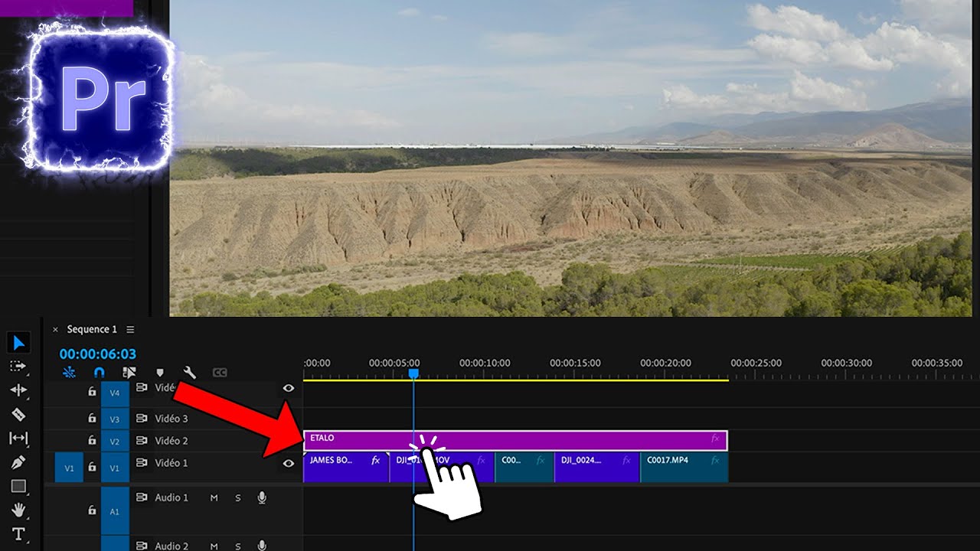This screenshot has width=980, height=551.
Task: Hide track V4 output eye
Action: [x=289, y=388]
